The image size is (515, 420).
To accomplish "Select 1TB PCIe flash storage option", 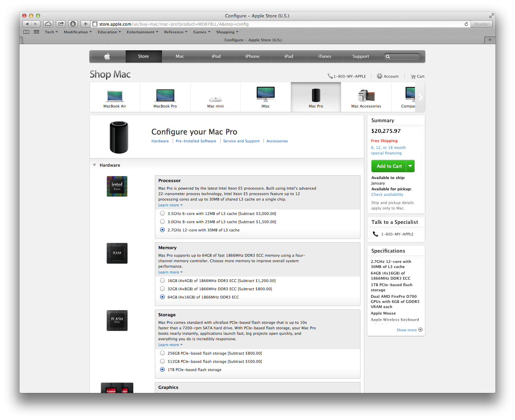I will pyautogui.click(x=162, y=369).
